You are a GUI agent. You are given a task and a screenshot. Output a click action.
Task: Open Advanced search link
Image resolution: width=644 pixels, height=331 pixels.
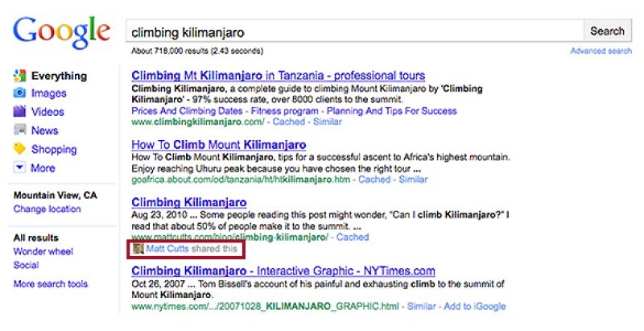click(601, 51)
